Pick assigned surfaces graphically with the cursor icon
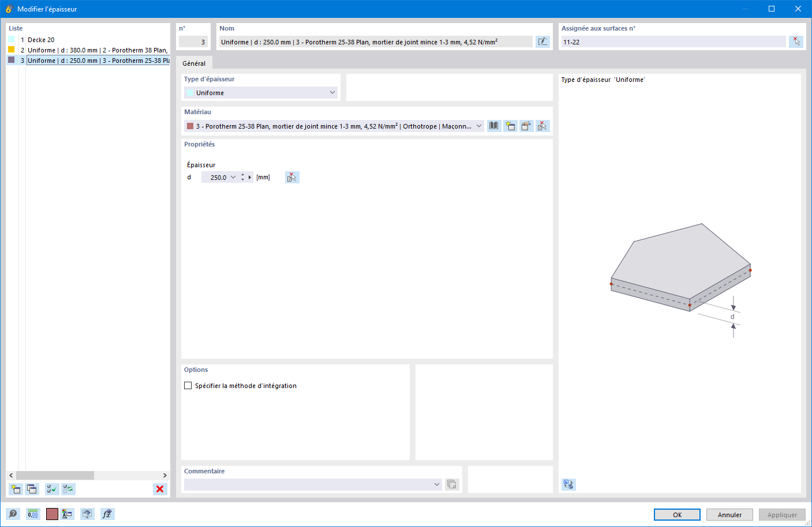This screenshot has height=527, width=812. (796, 42)
